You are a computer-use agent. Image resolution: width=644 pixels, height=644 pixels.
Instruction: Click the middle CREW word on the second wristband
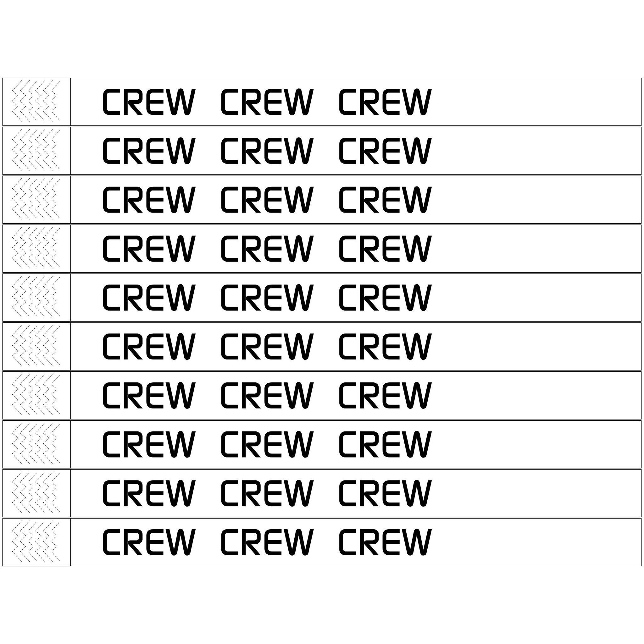[267, 150]
